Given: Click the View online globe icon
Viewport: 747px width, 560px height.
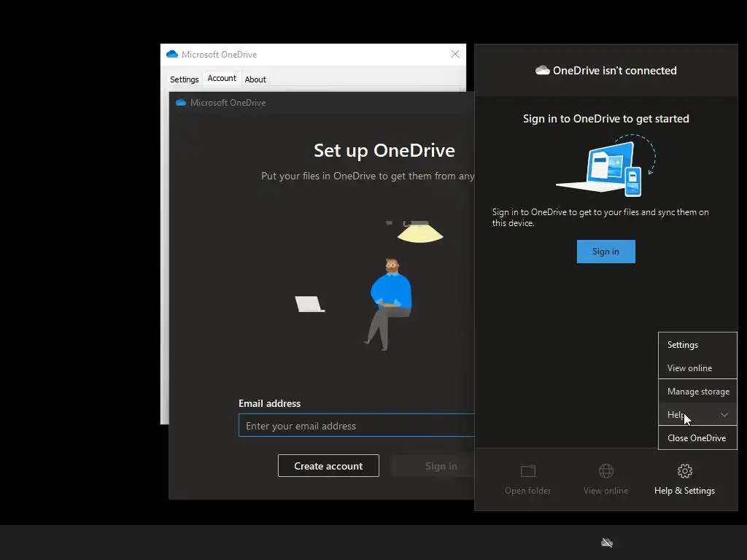Looking at the screenshot, I should pyautogui.click(x=606, y=471).
